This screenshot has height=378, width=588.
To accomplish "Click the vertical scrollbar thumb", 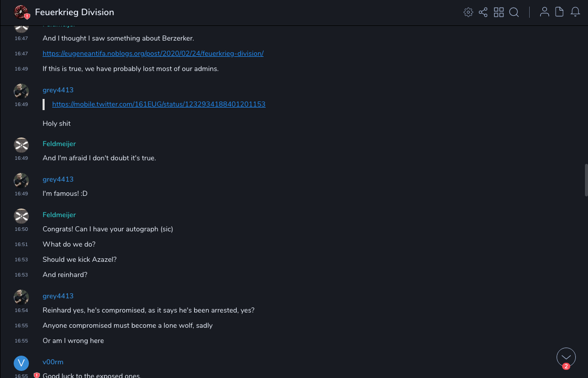I will click(x=586, y=180).
